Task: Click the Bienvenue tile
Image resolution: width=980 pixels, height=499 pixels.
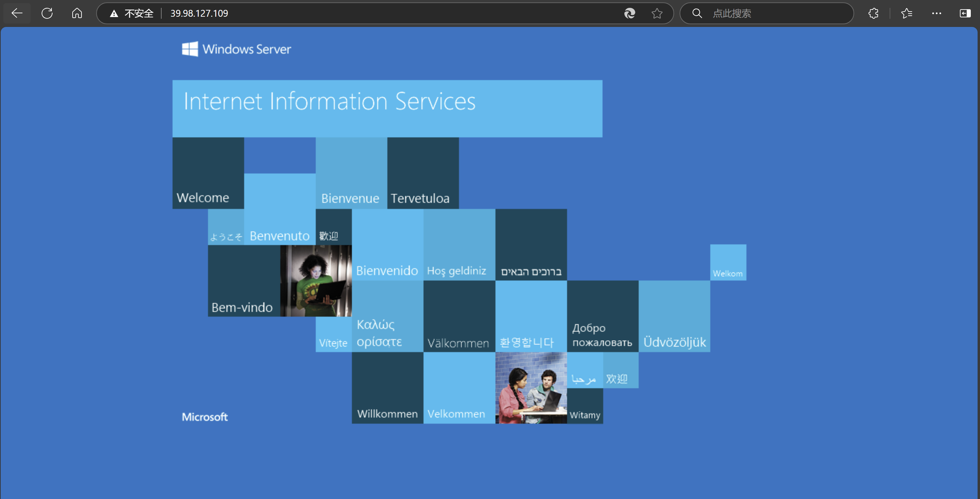Action: point(351,173)
